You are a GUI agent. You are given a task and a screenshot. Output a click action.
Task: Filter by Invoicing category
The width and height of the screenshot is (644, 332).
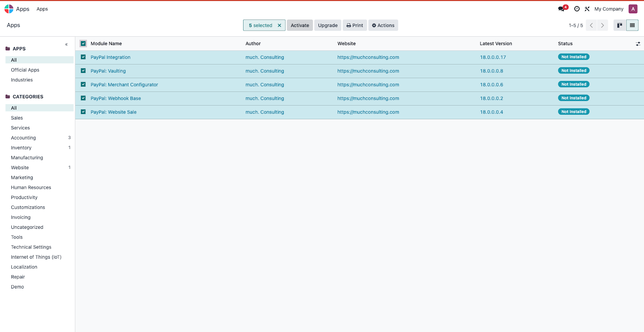[39, 217]
